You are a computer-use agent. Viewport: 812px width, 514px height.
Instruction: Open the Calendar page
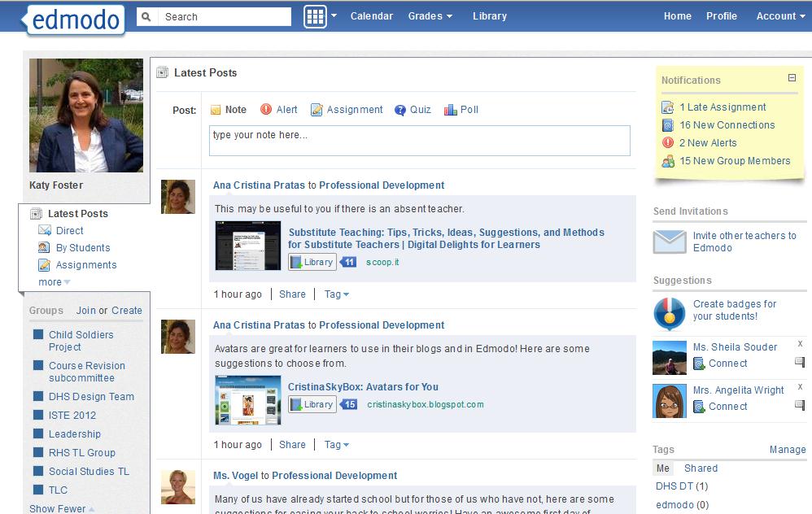pos(371,16)
